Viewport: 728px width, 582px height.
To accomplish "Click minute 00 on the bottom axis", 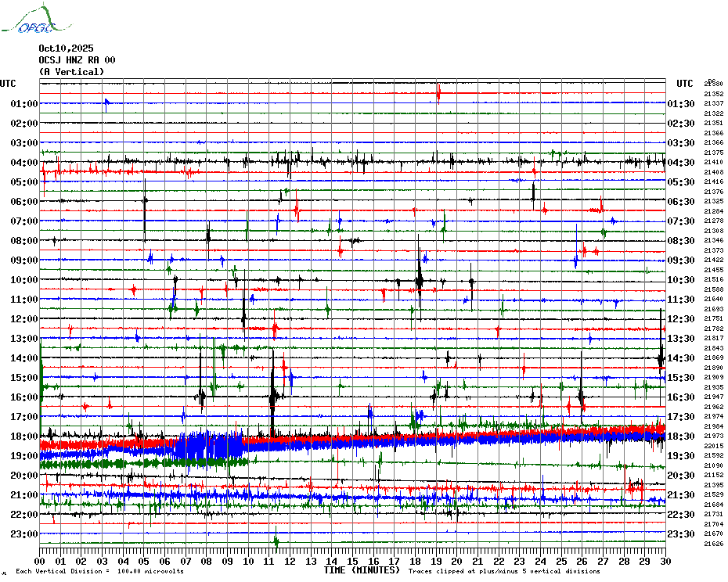I will 40,561.
